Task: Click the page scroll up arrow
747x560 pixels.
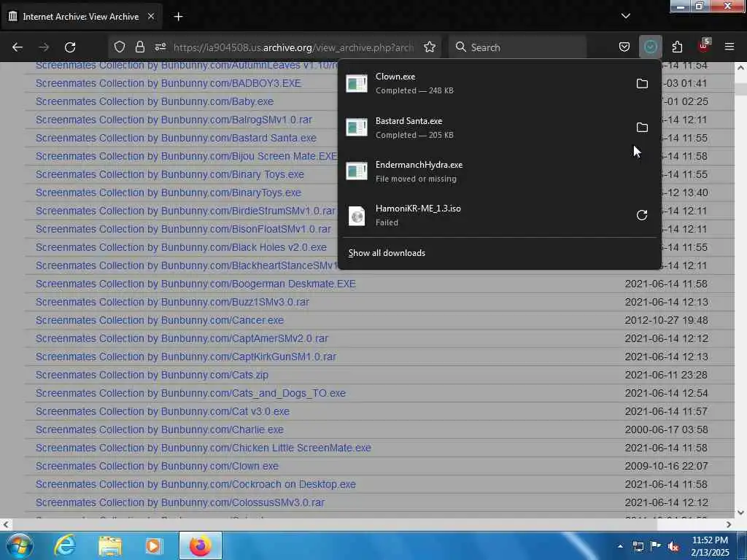Action: [x=741, y=68]
